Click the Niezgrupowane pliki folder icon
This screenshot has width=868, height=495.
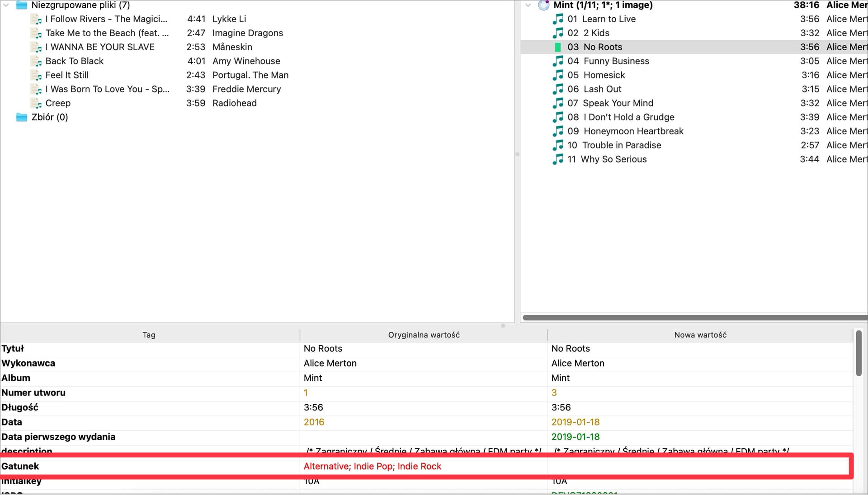(x=22, y=5)
